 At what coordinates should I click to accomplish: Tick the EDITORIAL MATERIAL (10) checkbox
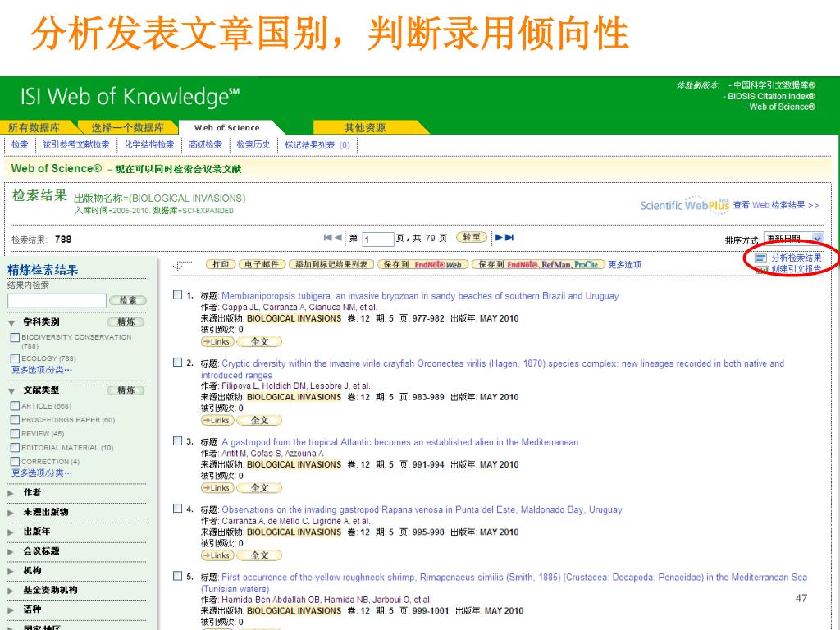(15, 448)
